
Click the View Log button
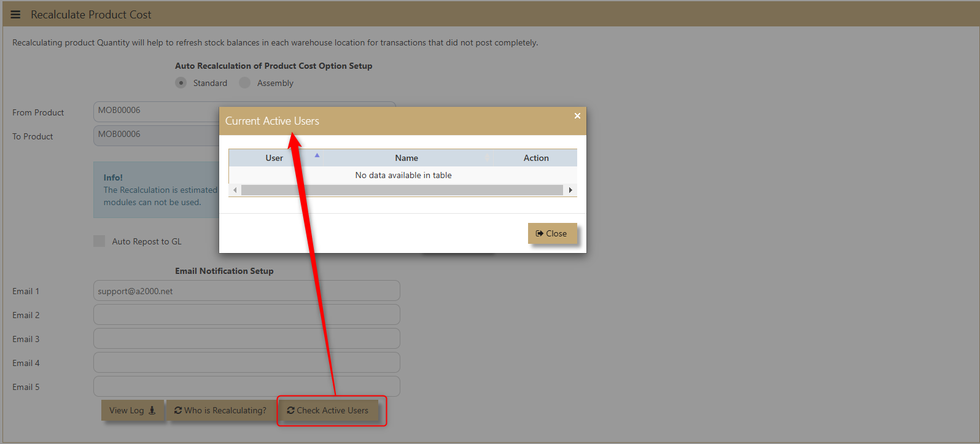coord(132,410)
